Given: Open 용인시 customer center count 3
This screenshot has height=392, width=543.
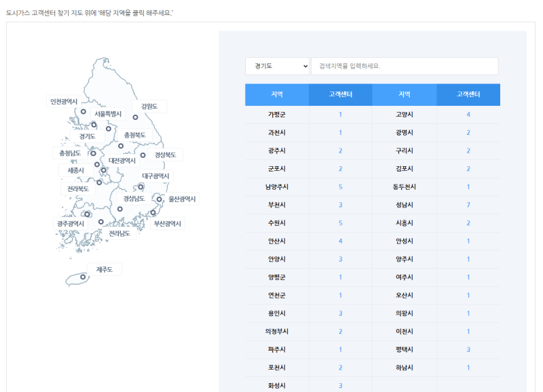Looking at the screenshot, I should pyautogui.click(x=341, y=313).
